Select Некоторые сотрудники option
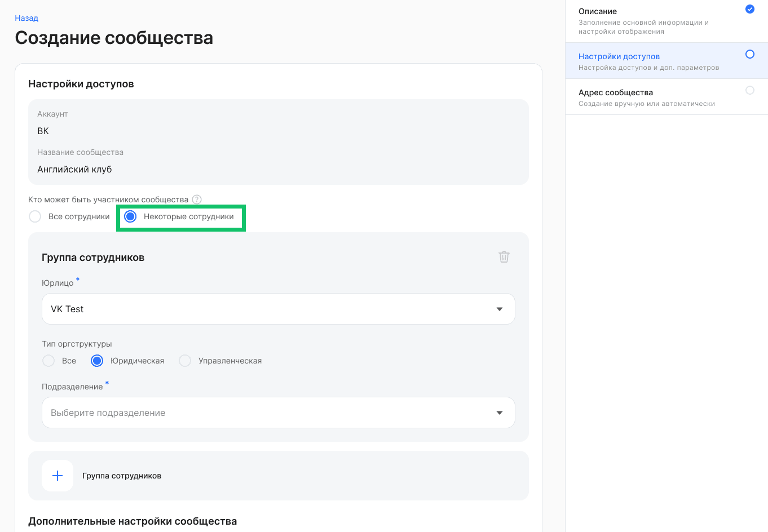 click(x=130, y=216)
